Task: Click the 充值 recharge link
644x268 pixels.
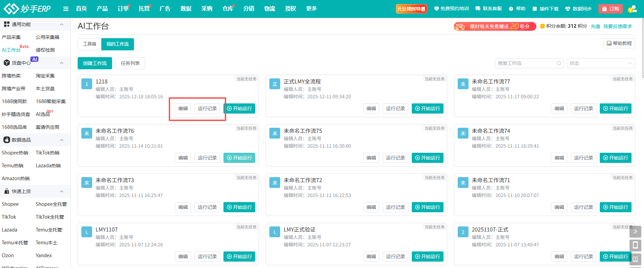Action: point(595,26)
